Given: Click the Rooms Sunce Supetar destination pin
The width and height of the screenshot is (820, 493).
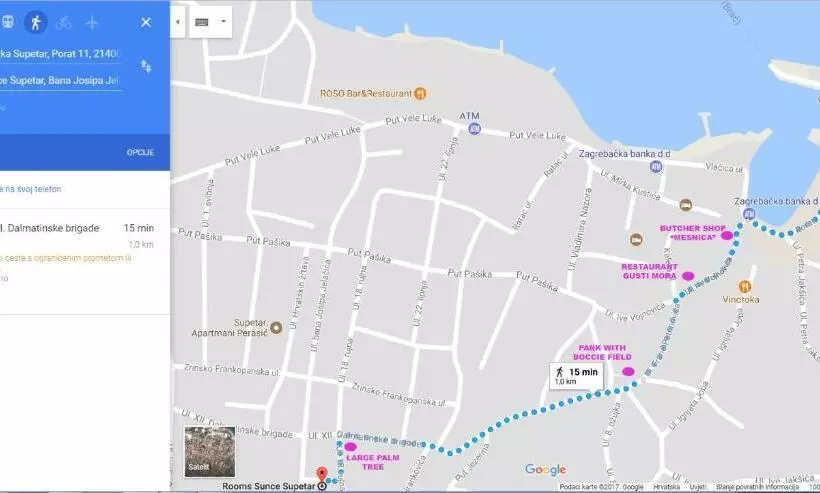Looking at the screenshot, I should [321, 474].
